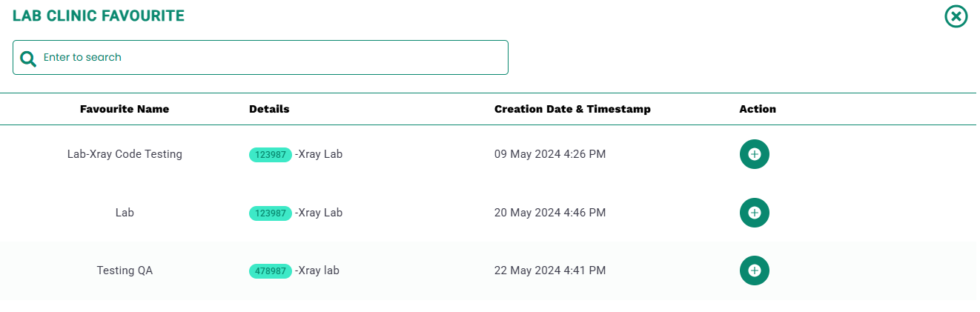Select the 123987 badge in Lab-Xray row
This screenshot has height=312, width=980.
[271, 155]
